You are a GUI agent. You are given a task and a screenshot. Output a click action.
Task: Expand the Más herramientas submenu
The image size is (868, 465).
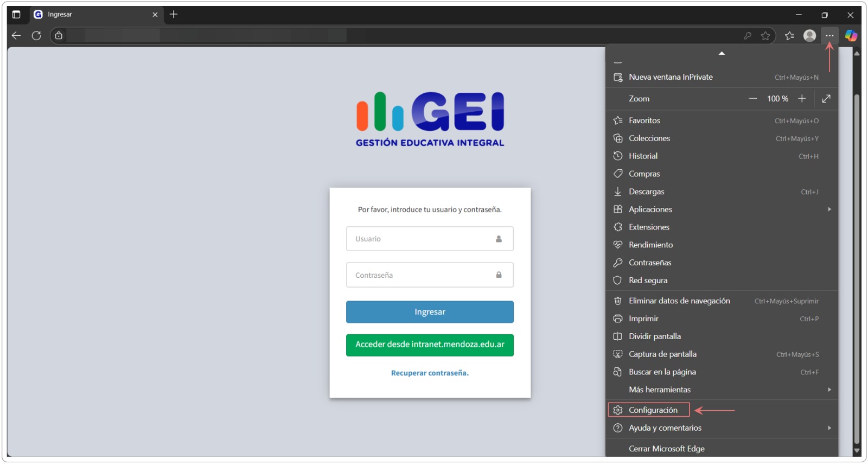tap(722, 390)
